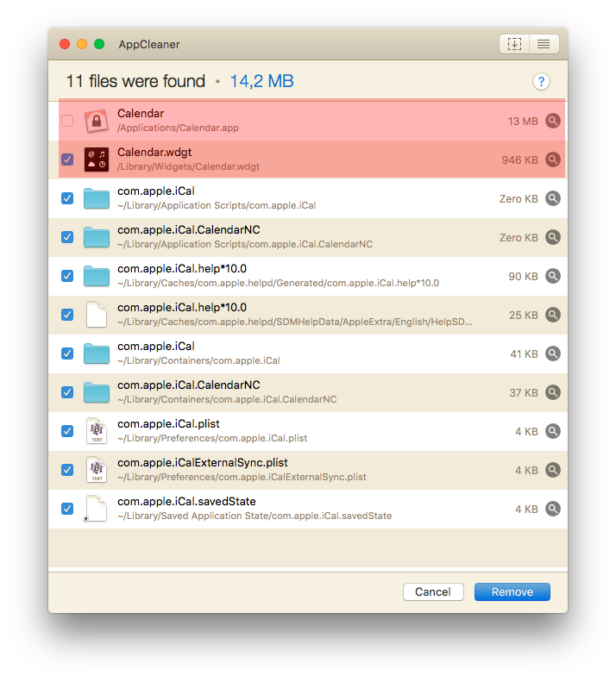Open the applications list view icon
Viewport: 616px width, 682px height.
544,44
